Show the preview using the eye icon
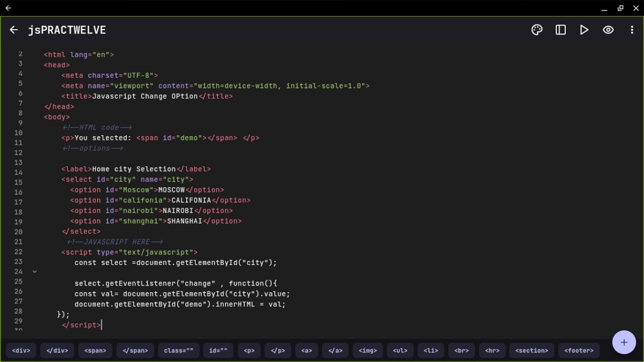This screenshot has width=644, height=362. click(608, 30)
